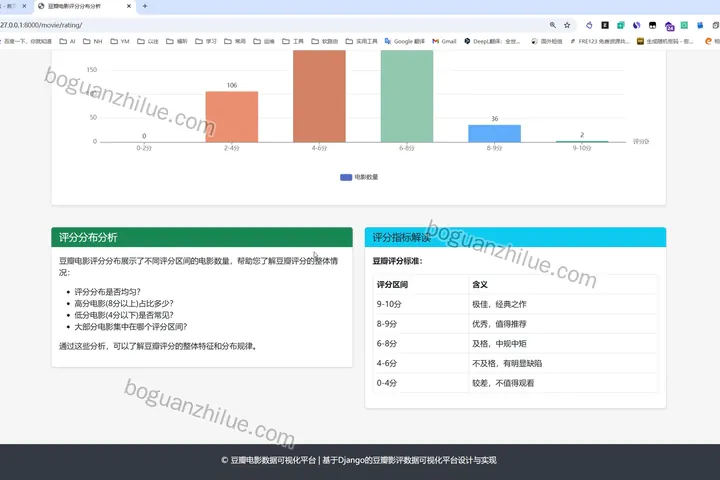The image size is (720, 480).
Task: Open the purple apple-shaped extension icon
Action: [589, 25]
